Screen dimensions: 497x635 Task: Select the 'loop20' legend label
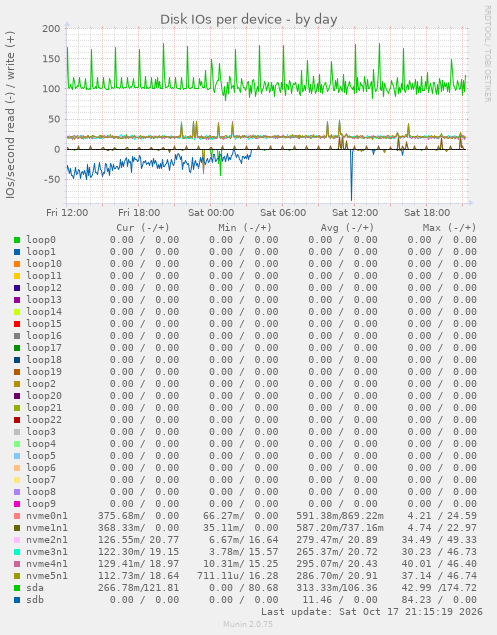click(x=44, y=396)
